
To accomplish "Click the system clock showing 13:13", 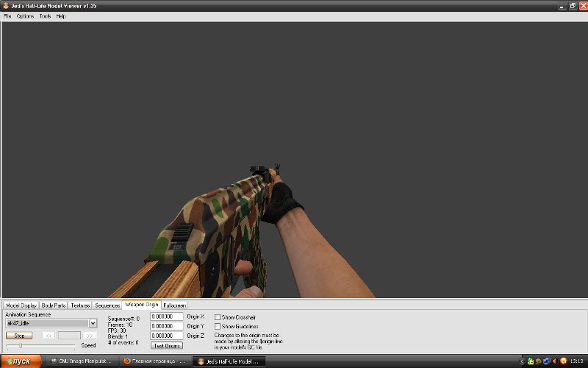I will click(x=576, y=361).
